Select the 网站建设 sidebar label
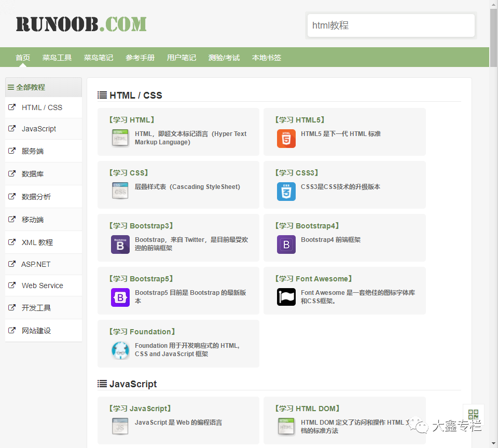 click(36, 331)
